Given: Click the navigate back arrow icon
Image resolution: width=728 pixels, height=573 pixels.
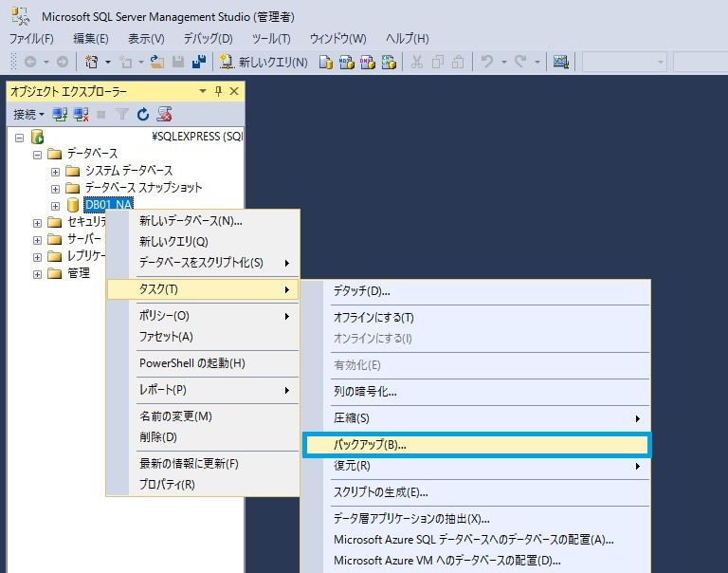Looking at the screenshot, I should [x=30, y=62].
